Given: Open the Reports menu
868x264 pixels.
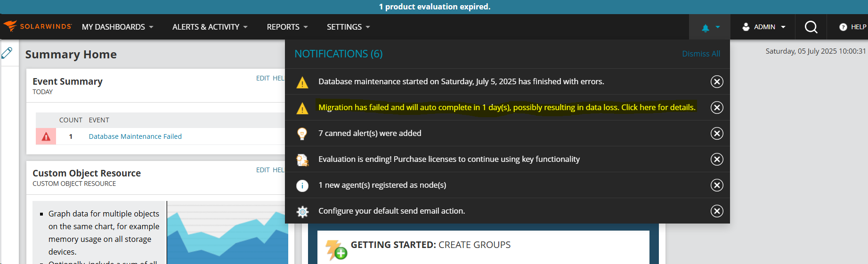Looking at the screenshot, I should click(287, 27).
